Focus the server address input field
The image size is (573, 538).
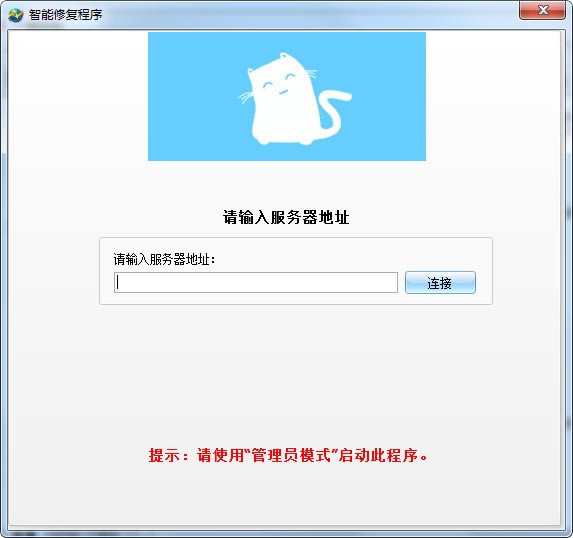[256, 282]
